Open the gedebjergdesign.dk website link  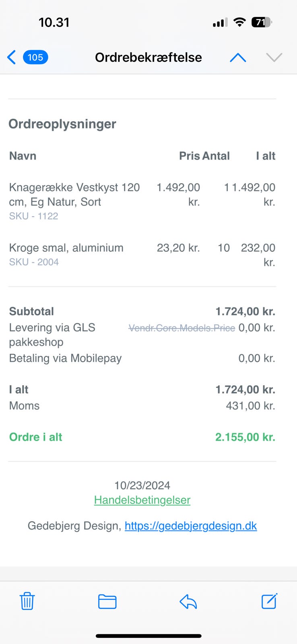(191, 526)
